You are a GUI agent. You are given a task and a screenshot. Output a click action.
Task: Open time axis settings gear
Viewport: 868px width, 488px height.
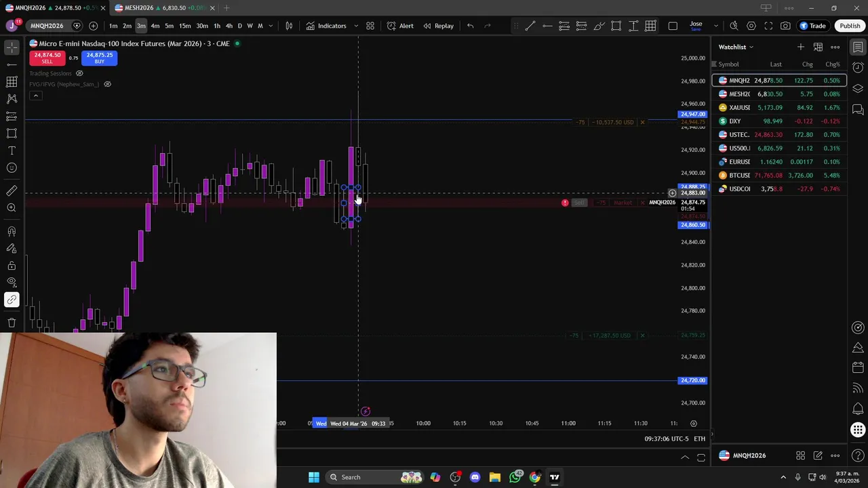click(694, 424)
